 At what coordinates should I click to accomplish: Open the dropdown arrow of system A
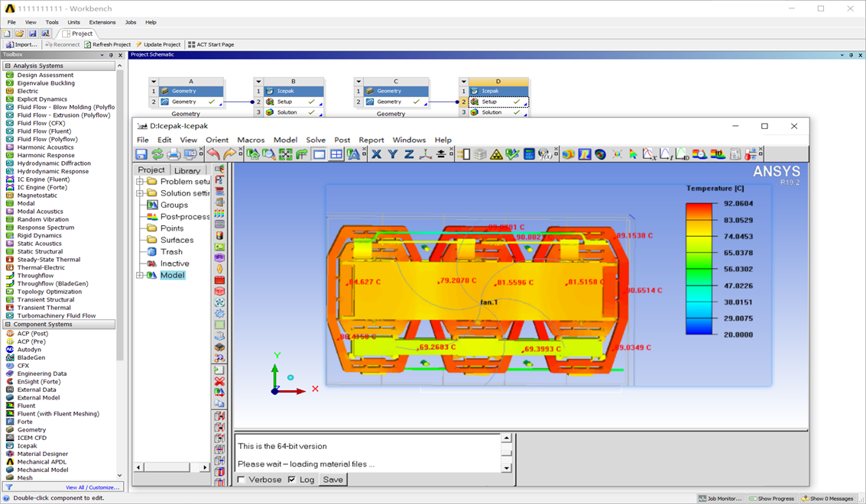(x=154, y=82)
